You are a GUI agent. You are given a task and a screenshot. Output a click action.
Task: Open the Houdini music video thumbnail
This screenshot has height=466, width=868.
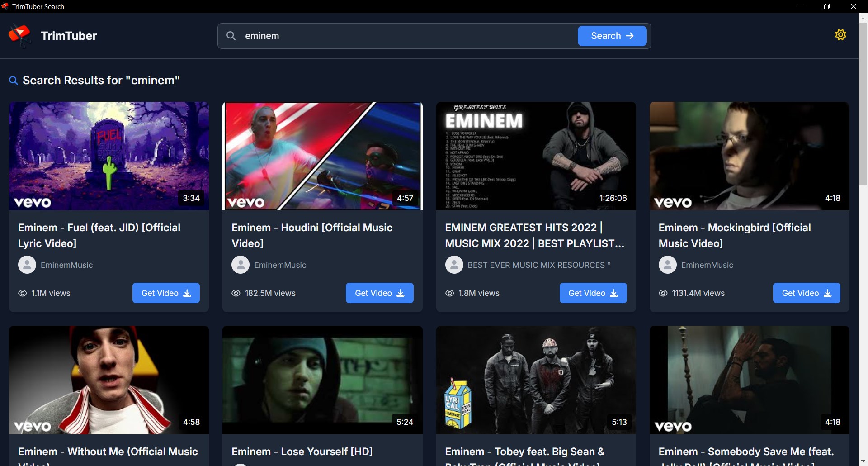[322, 156]
